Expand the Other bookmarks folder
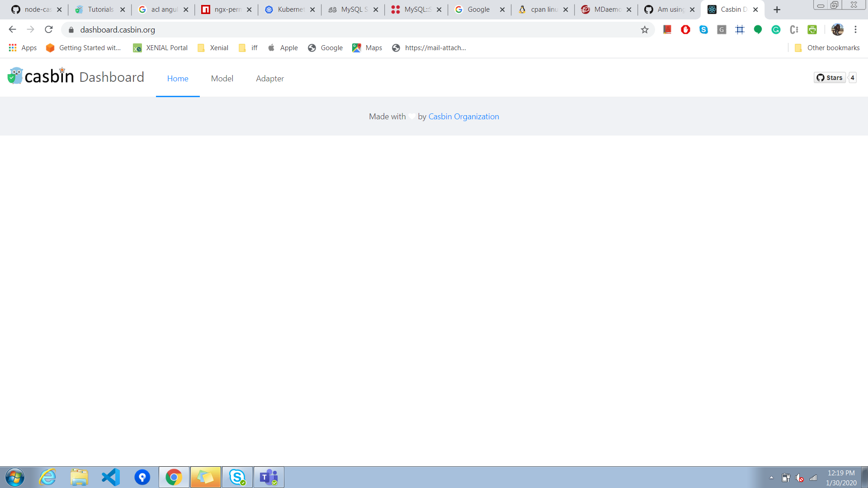 point(826,47)
